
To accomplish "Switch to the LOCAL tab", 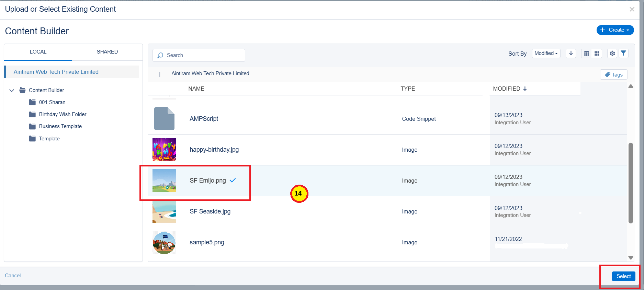I will pos(38,52).
